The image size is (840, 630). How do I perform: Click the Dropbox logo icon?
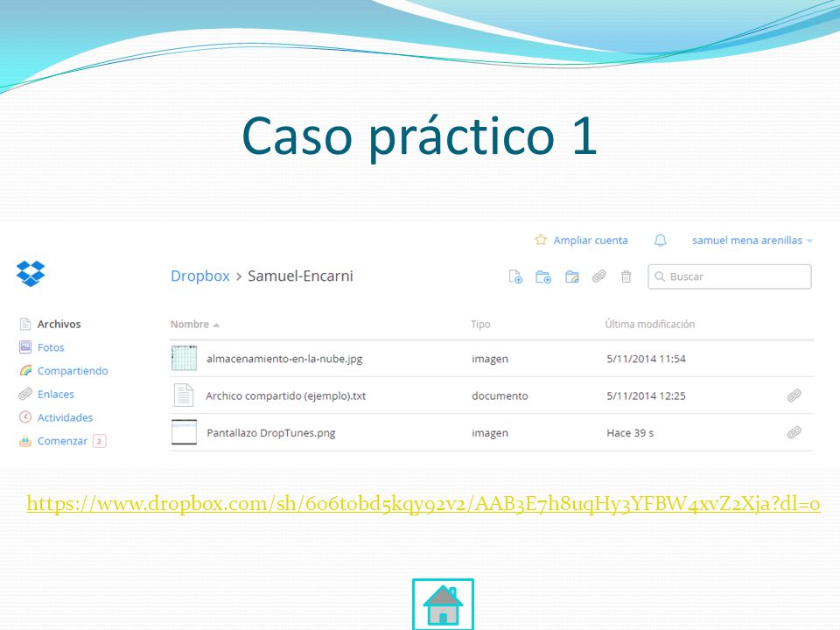pos(31,274)
